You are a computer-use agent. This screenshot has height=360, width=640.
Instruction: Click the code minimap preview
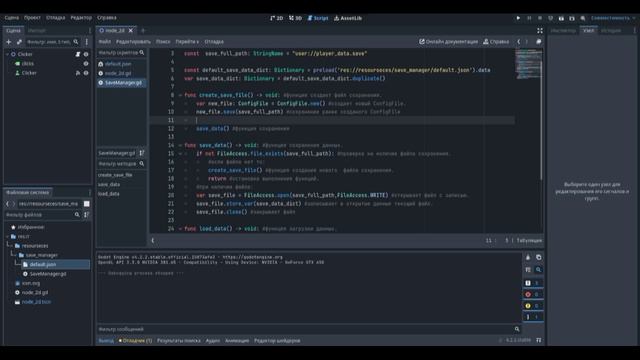click(x=529, y=64)
